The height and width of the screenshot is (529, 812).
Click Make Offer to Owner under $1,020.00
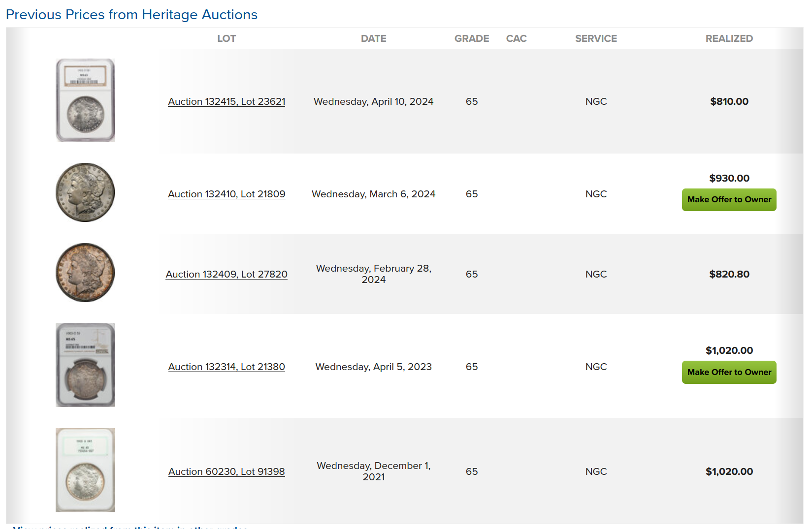tap(729, 373)
